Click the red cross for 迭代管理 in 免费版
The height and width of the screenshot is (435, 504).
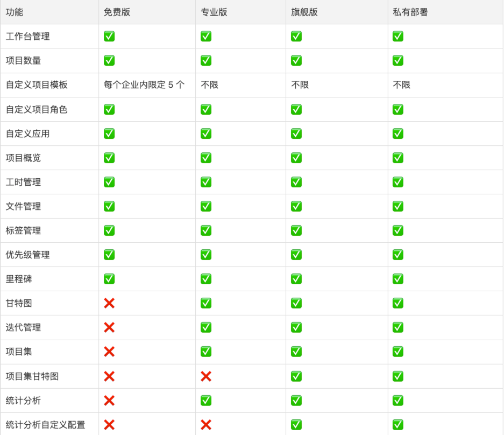click(x=109, y=327)
